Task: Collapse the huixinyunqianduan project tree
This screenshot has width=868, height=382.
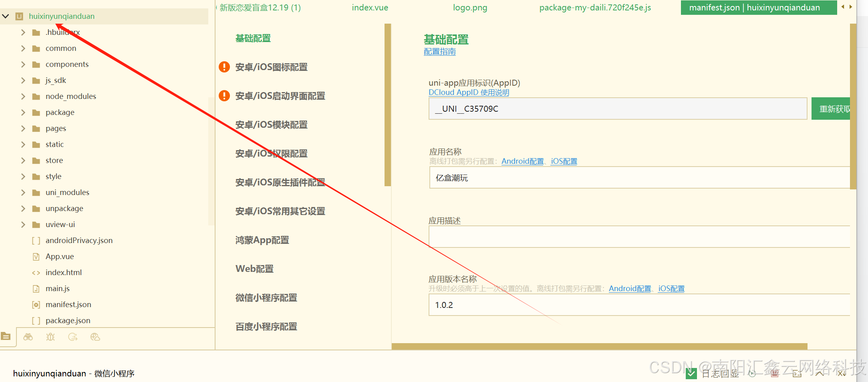Action: (x=6, y=16)
